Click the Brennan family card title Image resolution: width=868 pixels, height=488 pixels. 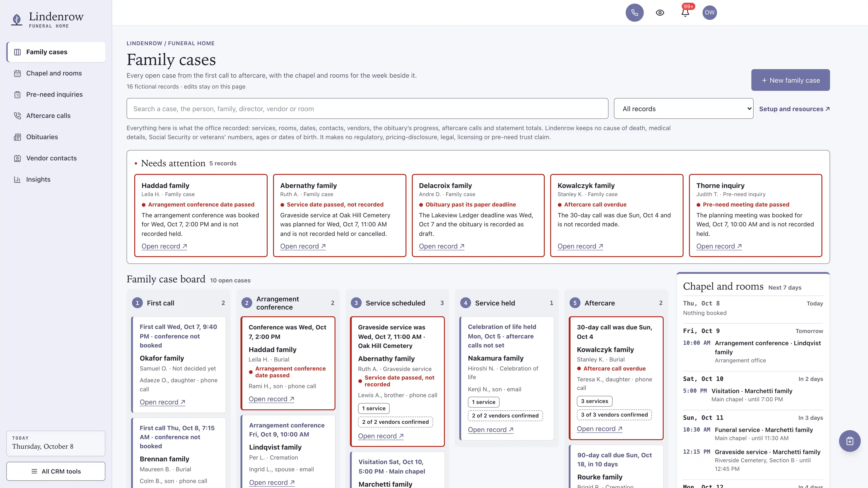[x=164, y=459]
